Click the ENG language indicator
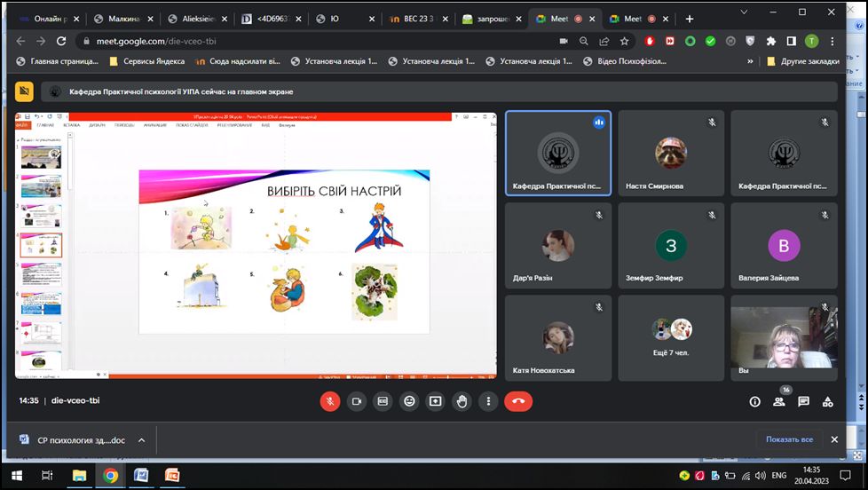Screen dimensions: 868x490 coord(779,476)
